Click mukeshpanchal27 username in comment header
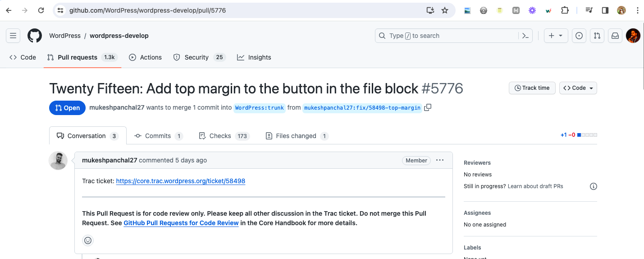644x259 pixels. (x=110, y=160)
